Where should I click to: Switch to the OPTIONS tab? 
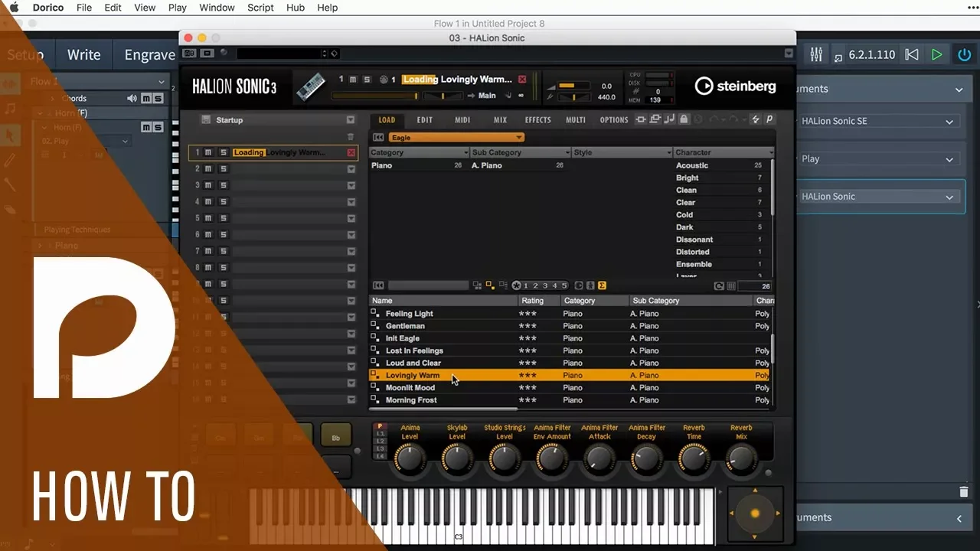(614, 120)
